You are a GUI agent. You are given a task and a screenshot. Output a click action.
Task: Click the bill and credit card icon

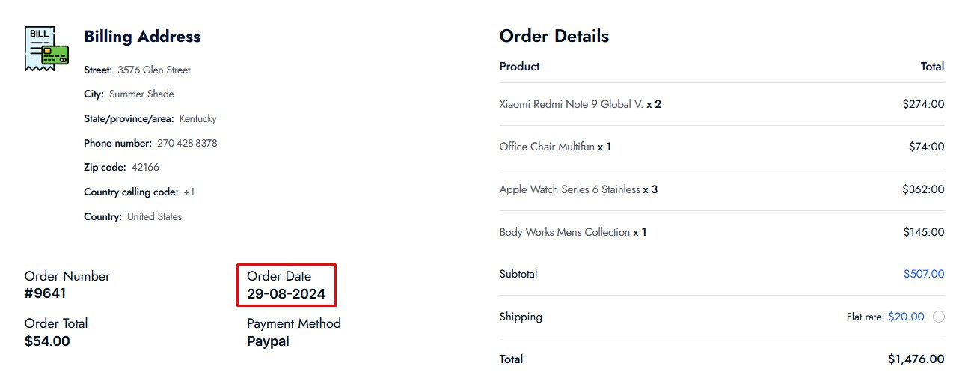pos(46,49)
